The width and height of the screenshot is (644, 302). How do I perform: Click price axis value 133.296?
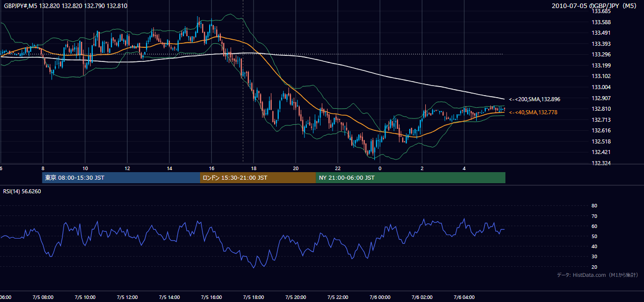coord(601,54)
